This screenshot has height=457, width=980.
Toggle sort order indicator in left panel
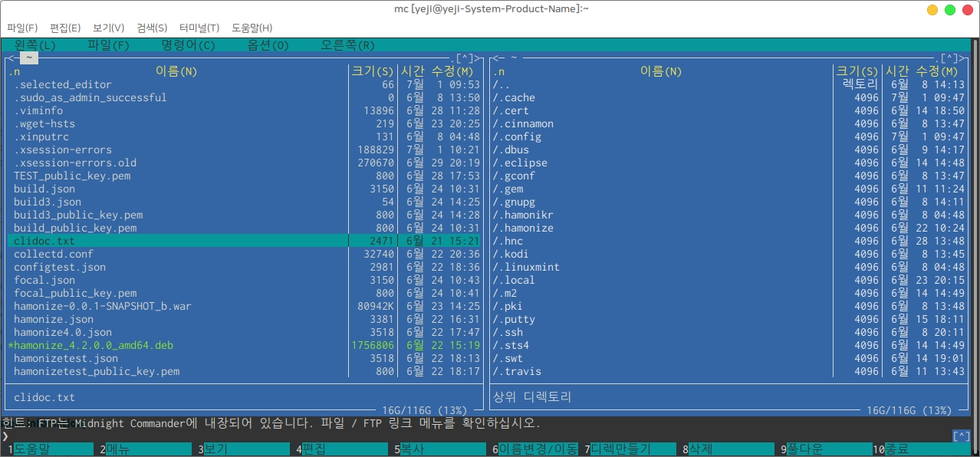[x=15, y=71]
